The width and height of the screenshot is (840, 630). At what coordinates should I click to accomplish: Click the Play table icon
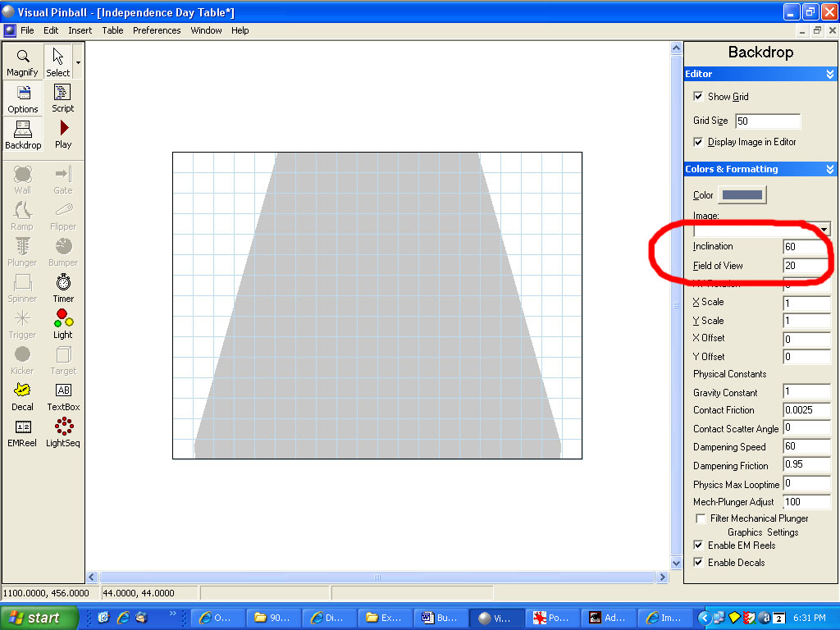coord(63,134)
